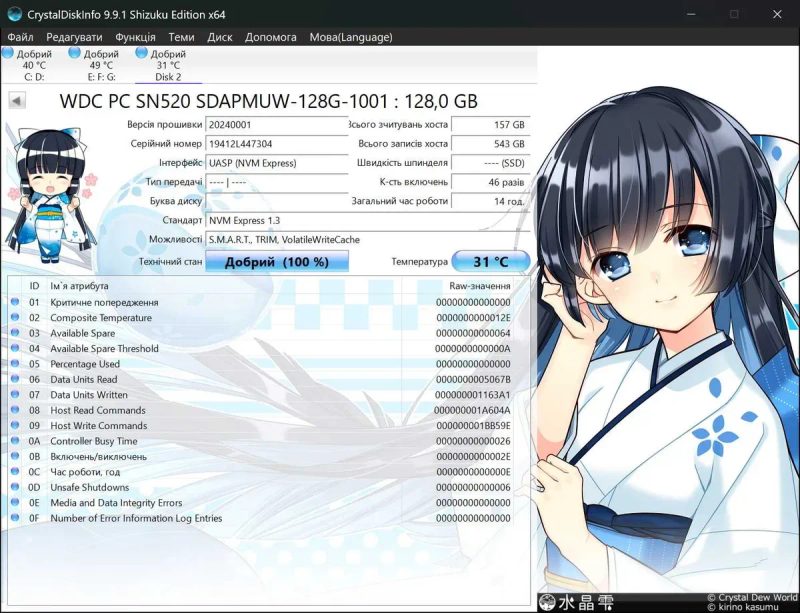
Task: Click the status orb of Number of Error Information Log Entries
Action: click(15, 518)
